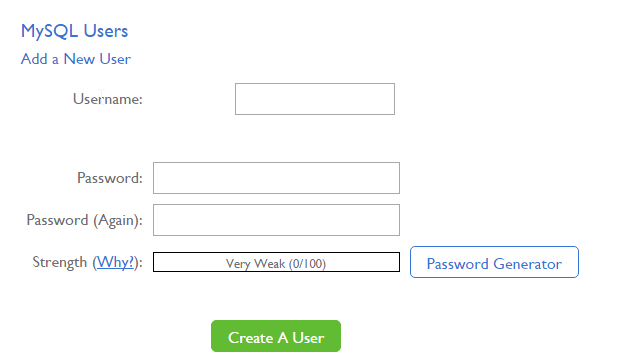Screen dimensions: 640x363
Task: Select the Password (Again) input field
Action: coord(276,220)
